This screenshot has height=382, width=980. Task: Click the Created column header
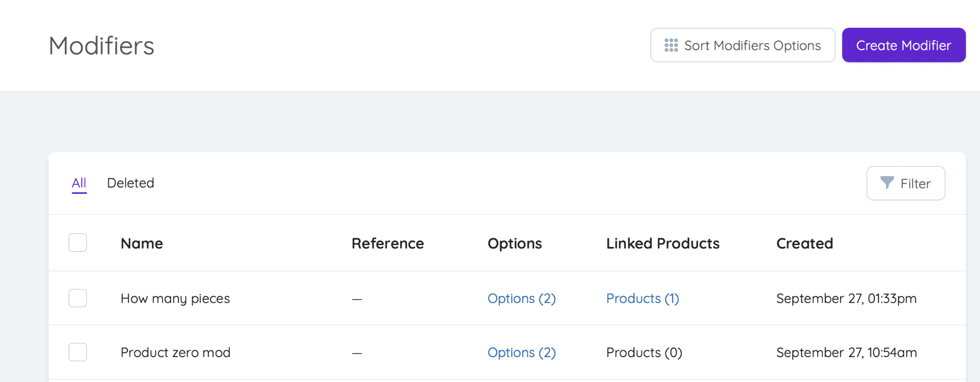[x=805, y=243]
